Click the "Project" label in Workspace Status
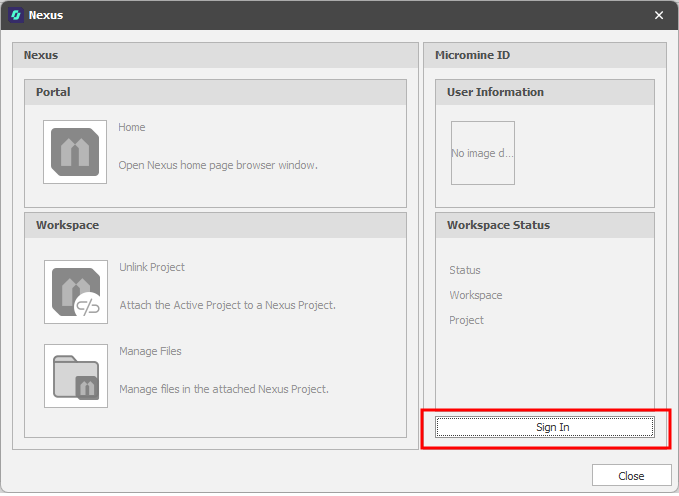This screenshot has height=496, width=679. [x=466, y=320]
